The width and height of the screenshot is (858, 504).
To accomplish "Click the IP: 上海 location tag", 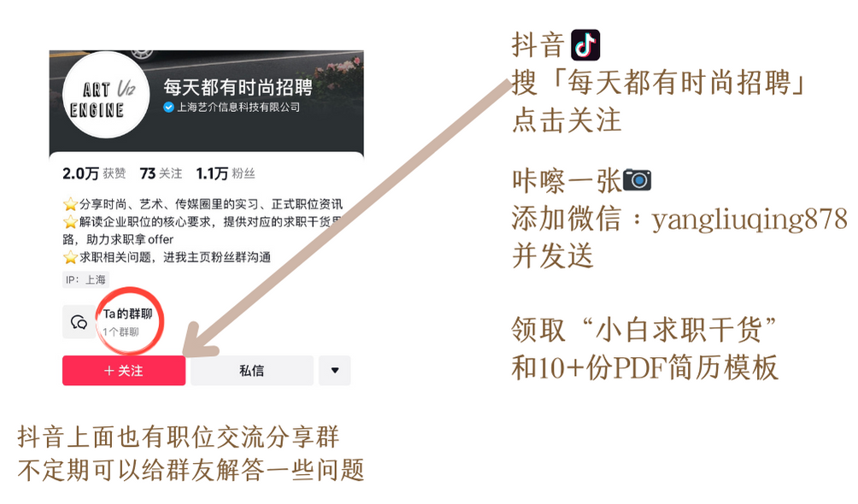I will [86, 279].
